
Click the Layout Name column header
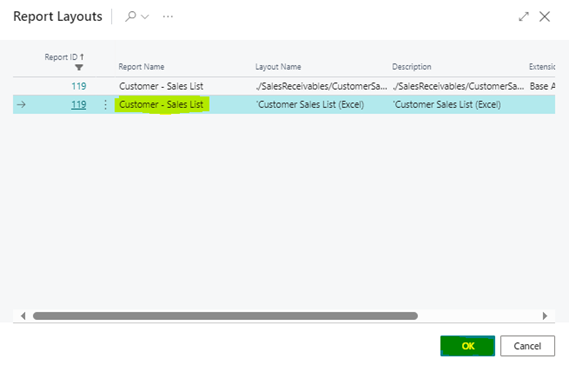pyautogui.click(x=278, y=67)
